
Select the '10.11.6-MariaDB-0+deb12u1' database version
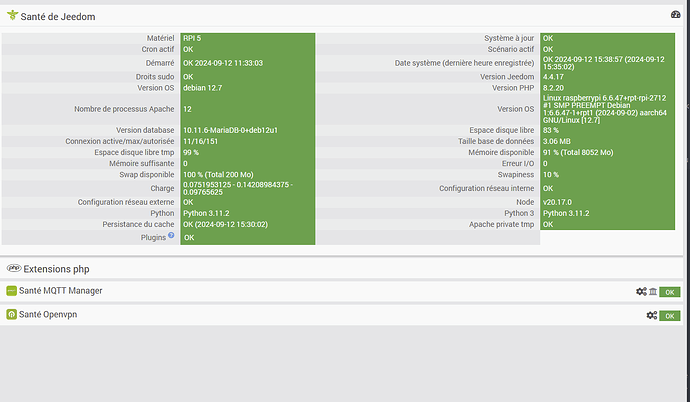[x=230, y=130]
